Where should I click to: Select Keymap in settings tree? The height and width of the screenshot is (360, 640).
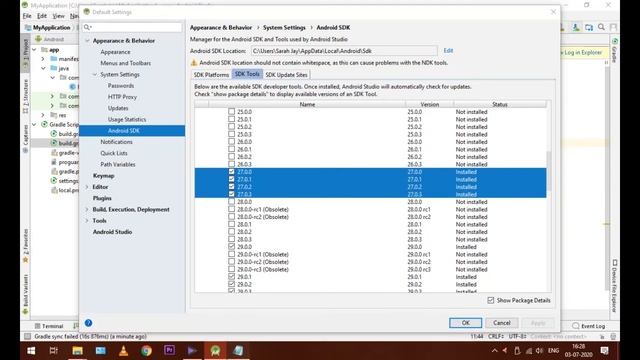(x=103, y=176)
